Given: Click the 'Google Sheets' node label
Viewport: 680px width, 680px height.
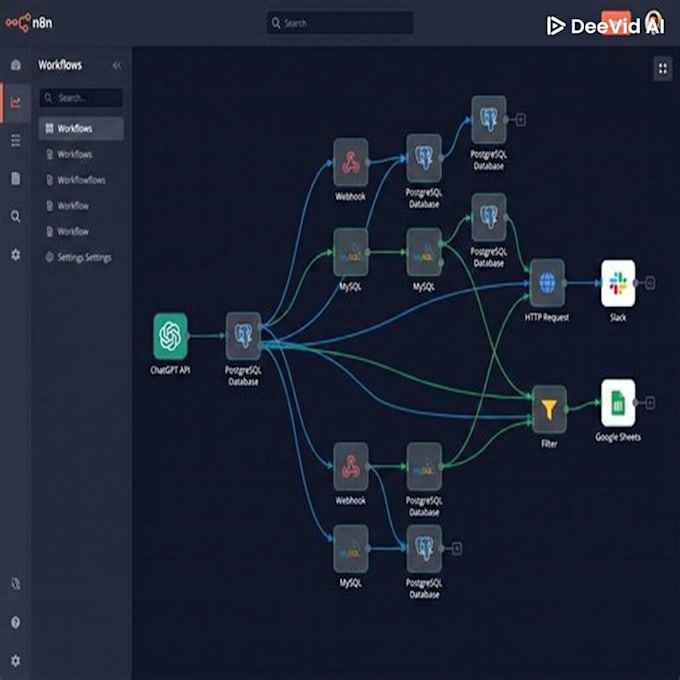Looking at the screenshot, I should (x=618, y=437).
